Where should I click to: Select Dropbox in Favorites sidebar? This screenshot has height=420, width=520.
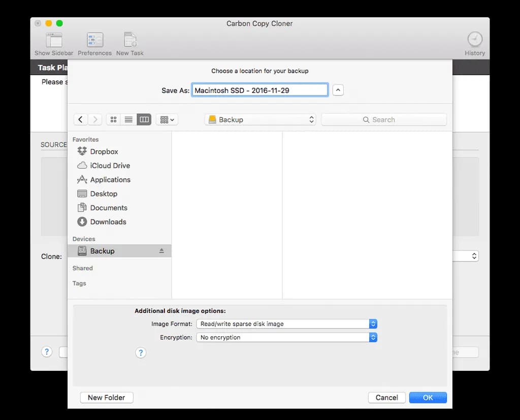[104, 151]
